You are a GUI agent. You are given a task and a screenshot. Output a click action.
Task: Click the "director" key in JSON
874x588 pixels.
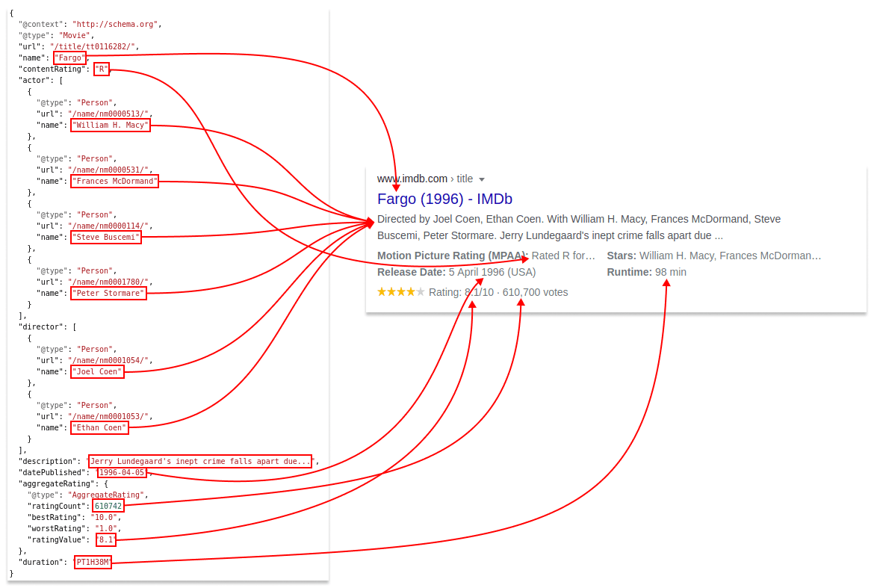(40, 327)
